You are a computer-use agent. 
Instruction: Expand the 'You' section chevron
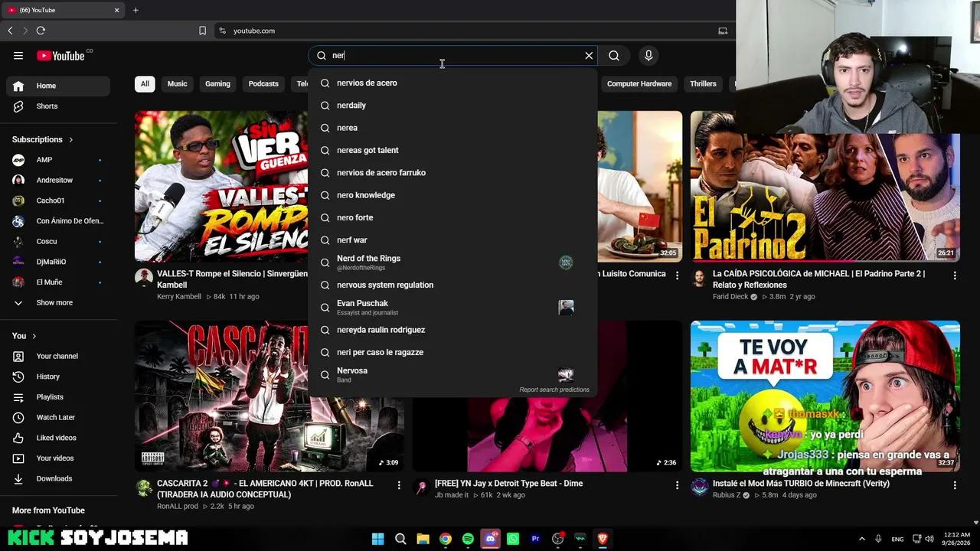[x=34, y=336]
